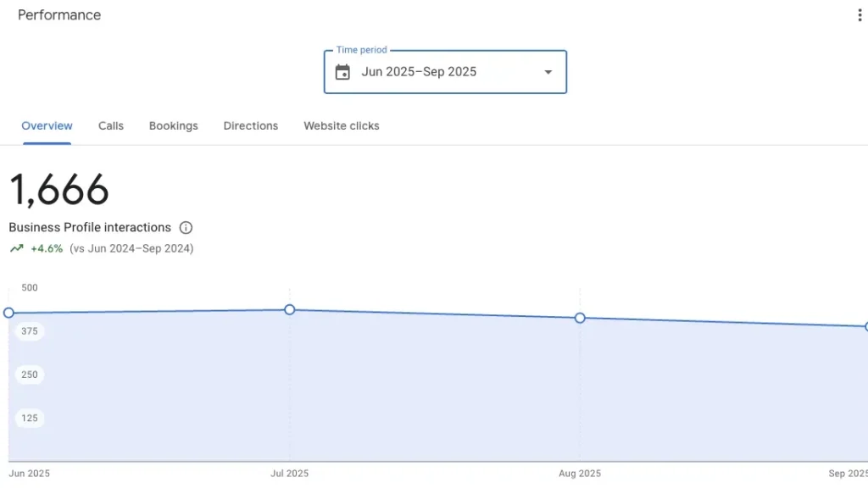The image size is (868, 494).
Task: Click the 1,666 total interactions number
Action: point(59,190)
